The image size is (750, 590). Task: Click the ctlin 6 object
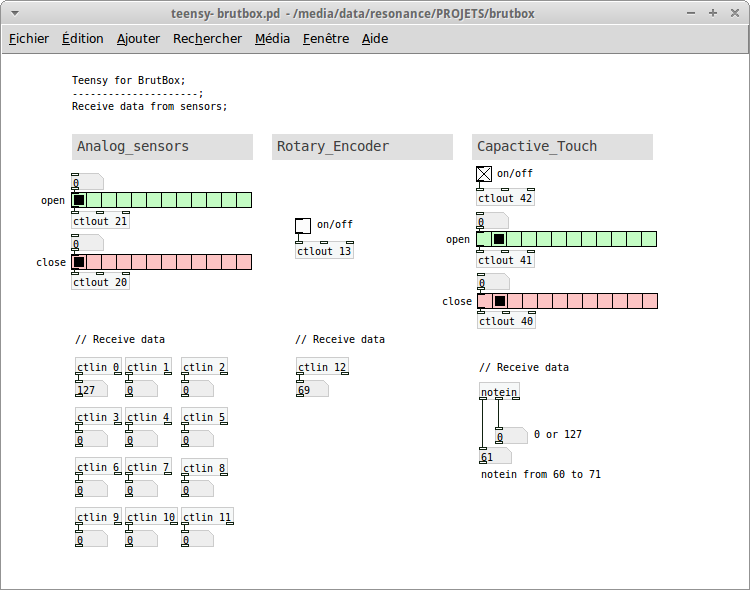pos(98,468)
